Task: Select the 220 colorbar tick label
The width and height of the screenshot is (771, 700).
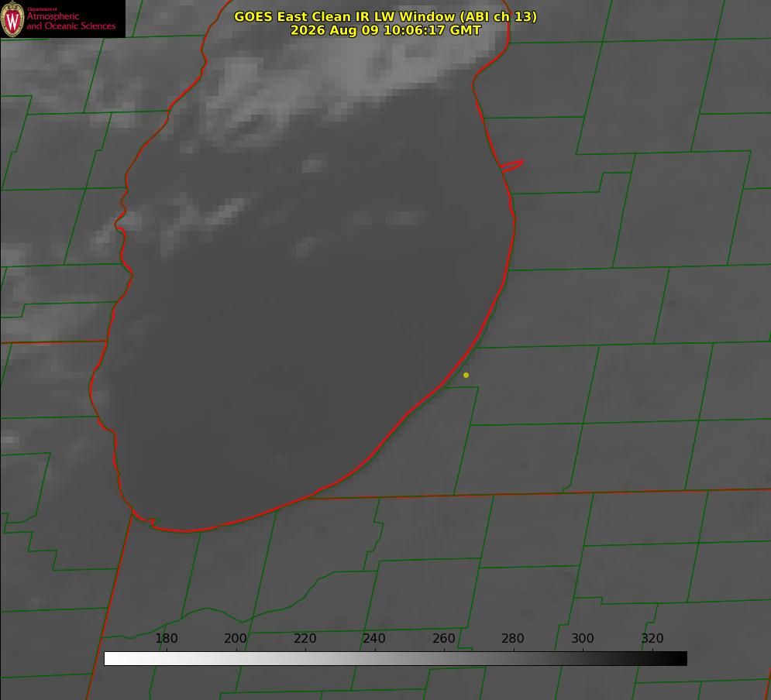Action: click(305, 638)
